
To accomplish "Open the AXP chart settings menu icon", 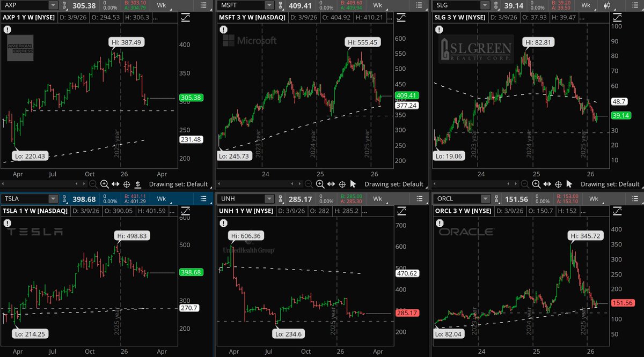I will tap(203, 5).
